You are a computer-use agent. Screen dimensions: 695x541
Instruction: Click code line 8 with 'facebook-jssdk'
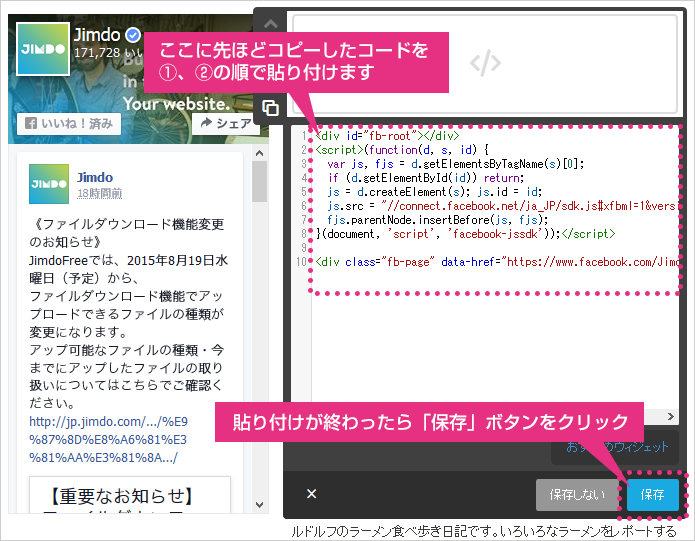[465, 234]
